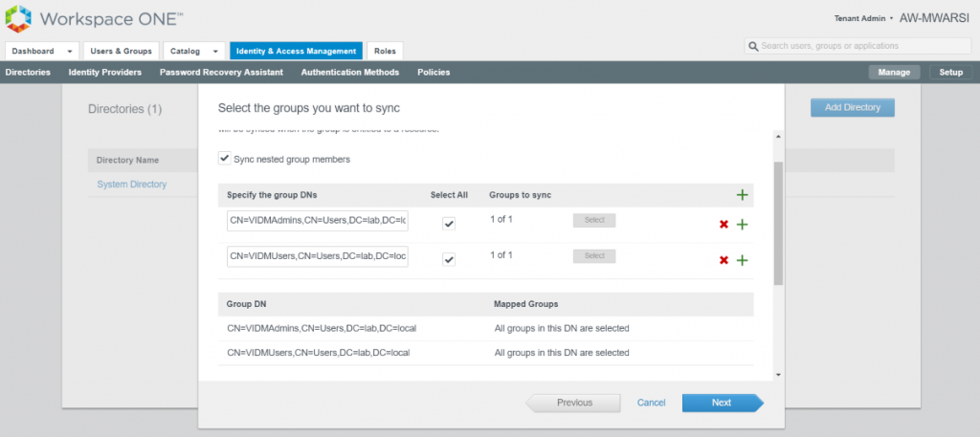This screenshot has width=980, height=437.
Task: Click the 'Mapped Groups' column header
Action: pos(525,305)
